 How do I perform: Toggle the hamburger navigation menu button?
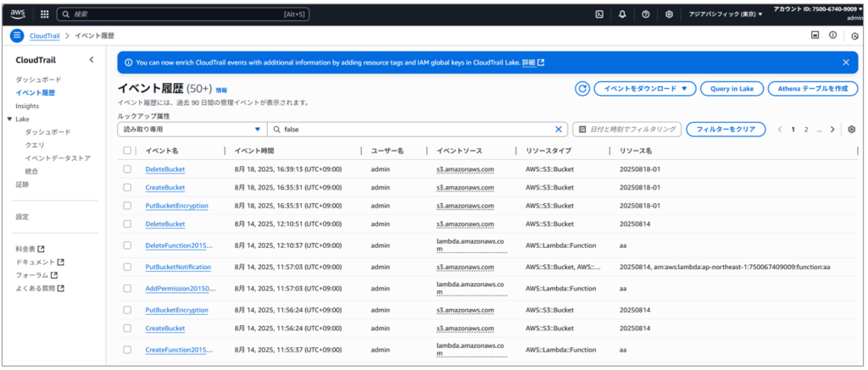coord(17,36)
